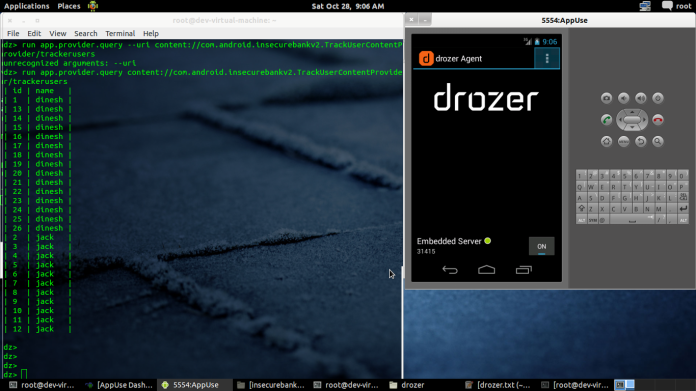696x391 pixels.
Task: Tap the Android on-screen home button
Action: tap(486, 270)
